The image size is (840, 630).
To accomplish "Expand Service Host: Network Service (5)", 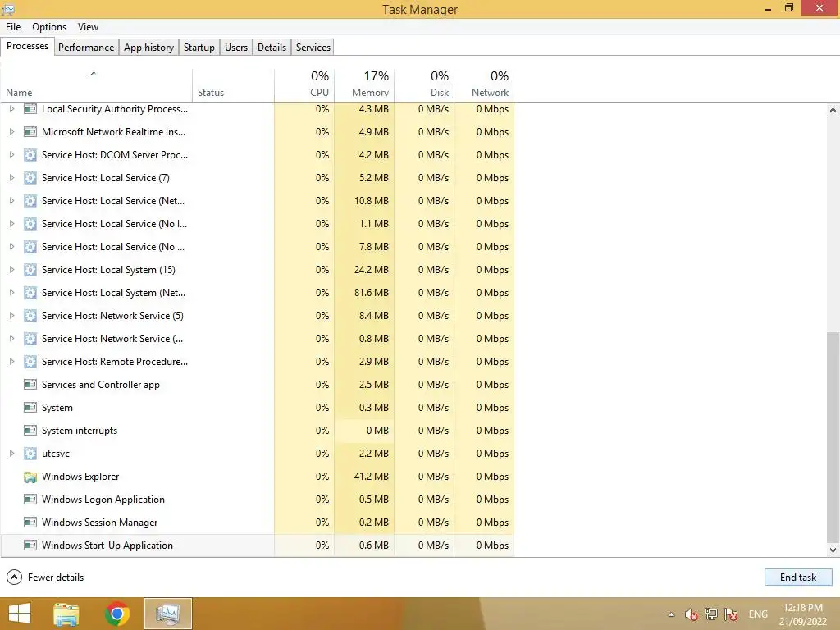I will pos(11,316).
